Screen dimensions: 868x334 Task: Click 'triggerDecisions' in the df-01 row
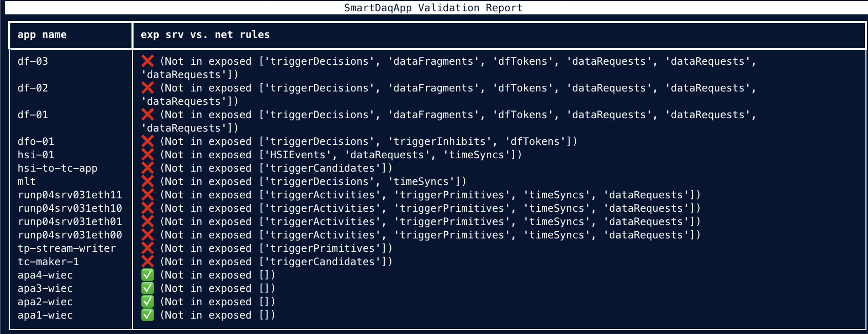(x=319, y=115)
